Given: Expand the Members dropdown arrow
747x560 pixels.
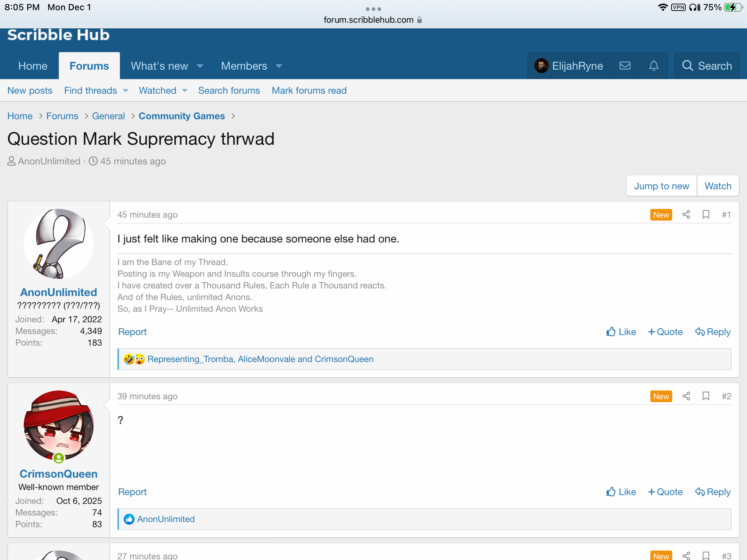Looking at the screenshot, I should (279, 66).
